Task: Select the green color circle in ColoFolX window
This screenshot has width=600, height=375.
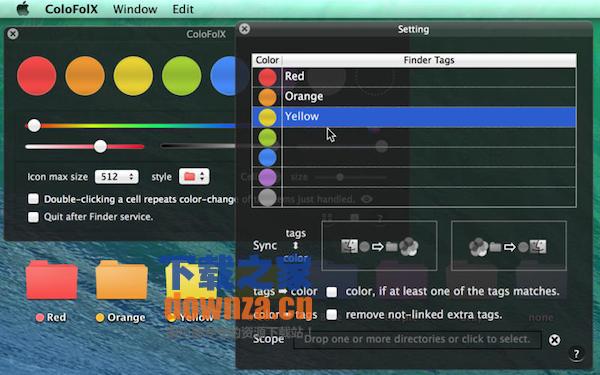Action: 181,76
